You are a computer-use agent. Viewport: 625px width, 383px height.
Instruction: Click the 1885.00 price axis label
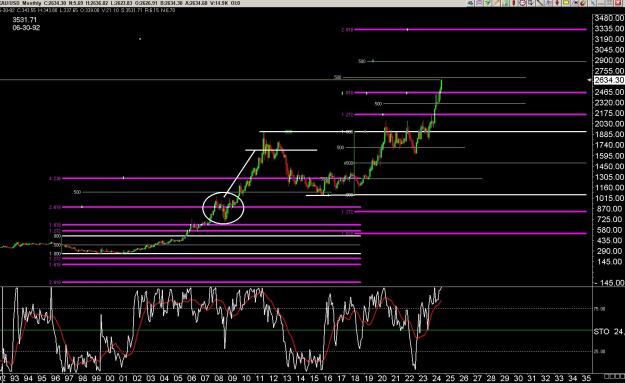point(609,135)
